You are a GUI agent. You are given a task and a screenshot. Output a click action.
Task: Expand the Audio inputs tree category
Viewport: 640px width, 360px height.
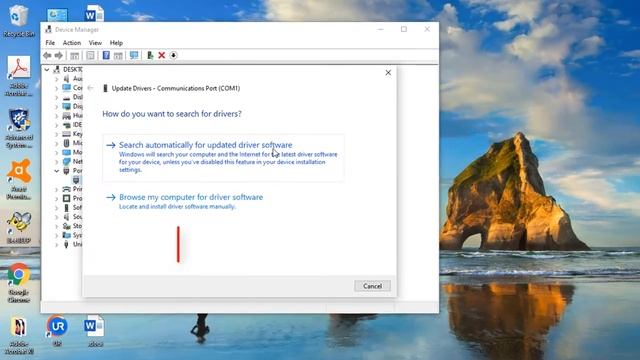click(57, 79)
